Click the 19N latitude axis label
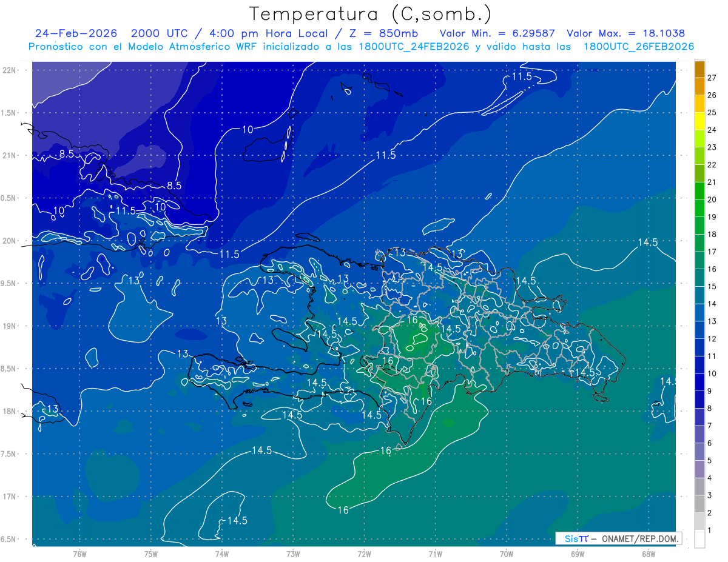The image size is (728, 562). click(x=10, y=326)
